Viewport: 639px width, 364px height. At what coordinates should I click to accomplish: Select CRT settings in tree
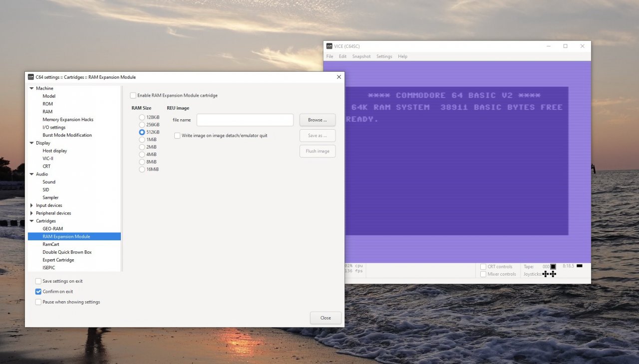(x=46, y=167)
